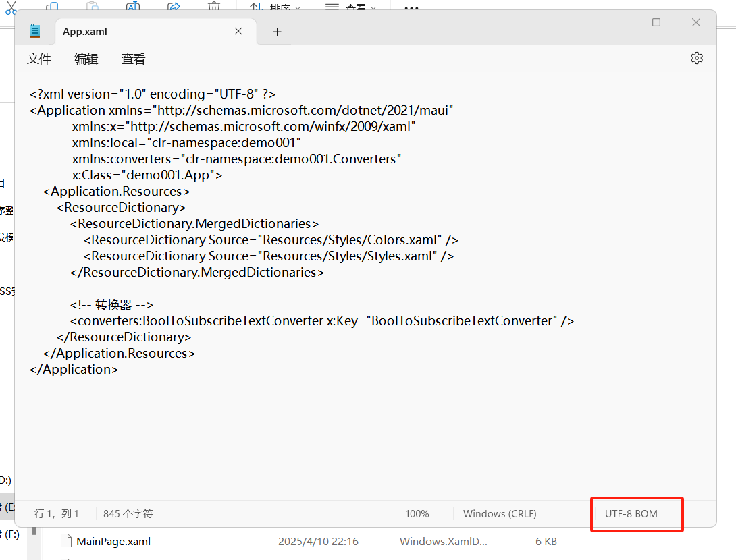Viewport: 736px width, 560px height.
Task: Click the x:Class="demo001.App" line
Action: click(147, 175)
